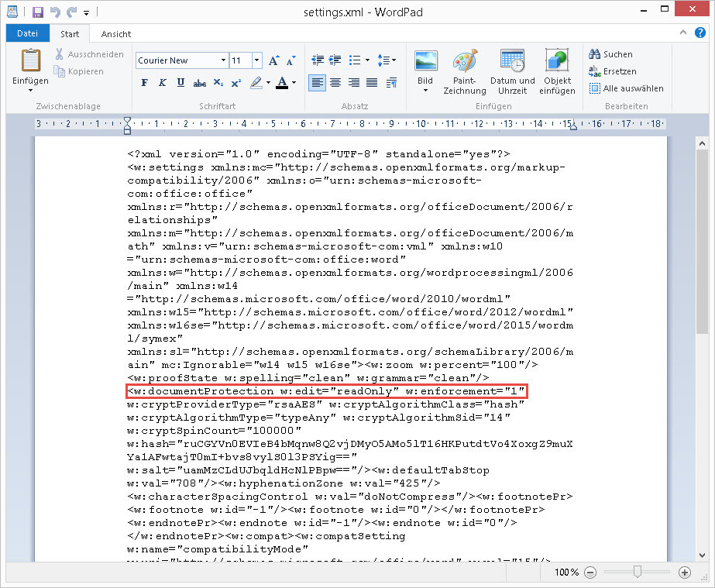The height and width of the screenshot is (588, 715).
Task: Enable center text alignment
Action: tap(335, 83)
